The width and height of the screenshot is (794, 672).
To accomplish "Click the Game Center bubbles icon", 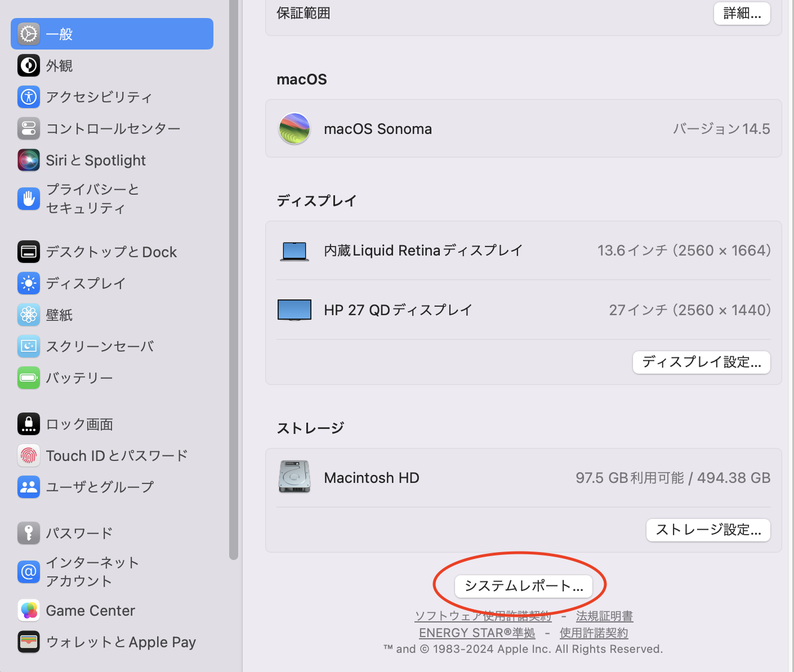I will point(29,610).
